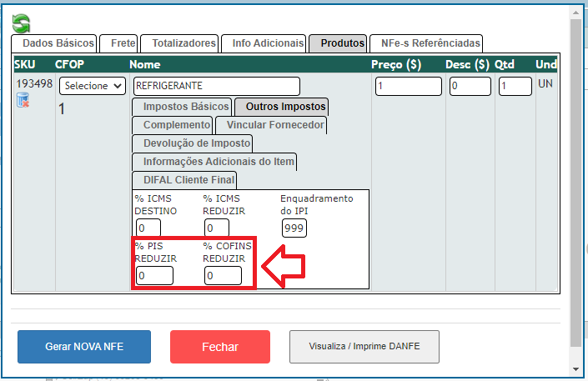Viewport: 588px width, 381px height.
Task: Click Visualiza / Imprime DANFE button
Action: click(x=364, y=347)
